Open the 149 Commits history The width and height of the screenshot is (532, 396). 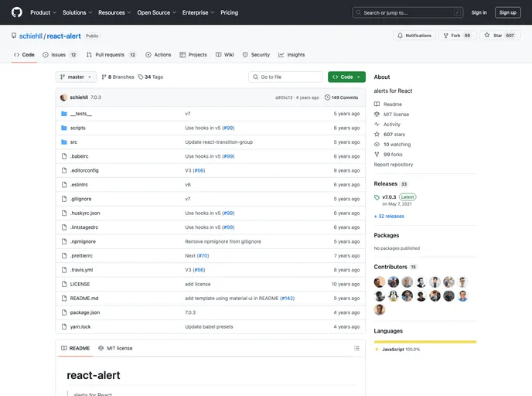(x=341, y=97)
